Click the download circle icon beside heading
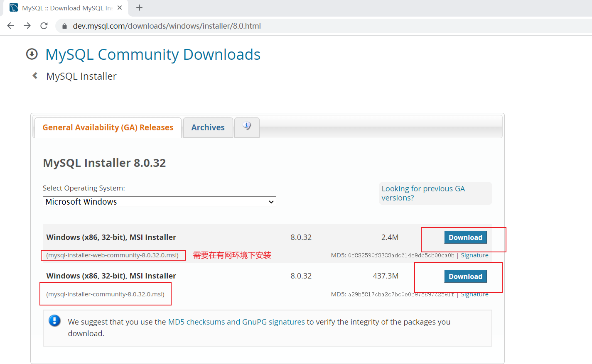The image size is (592, 364). click(32, 54)
